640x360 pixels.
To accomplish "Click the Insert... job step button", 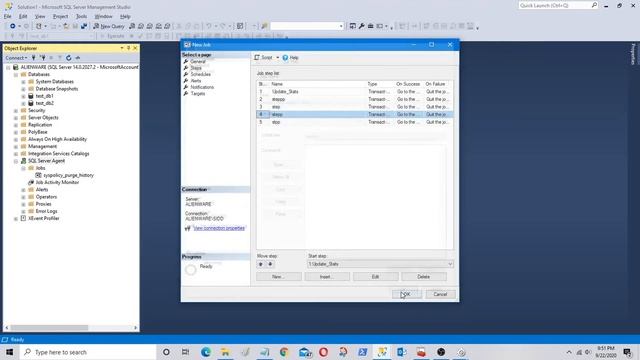I will 327,277.
